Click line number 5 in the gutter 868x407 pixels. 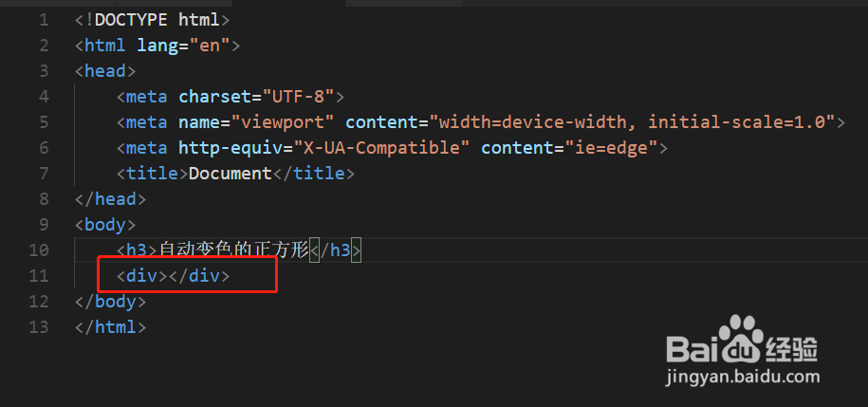pyautogui.click(x=44, y=122)
